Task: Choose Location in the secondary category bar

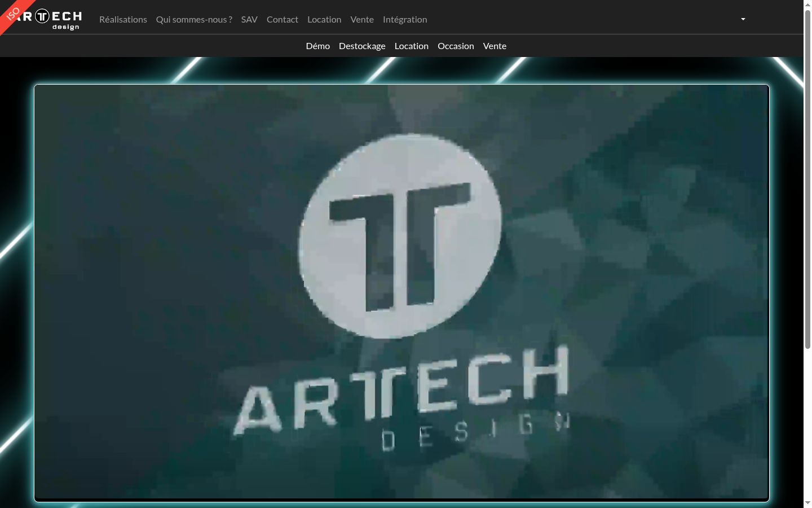Action: (412, 46)
